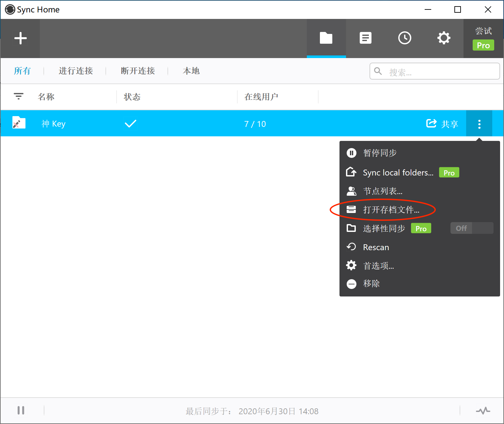Select the 本地 filter tab
Image resolution: width=504 pixels, height=424 pixels.
coord(191,71)
